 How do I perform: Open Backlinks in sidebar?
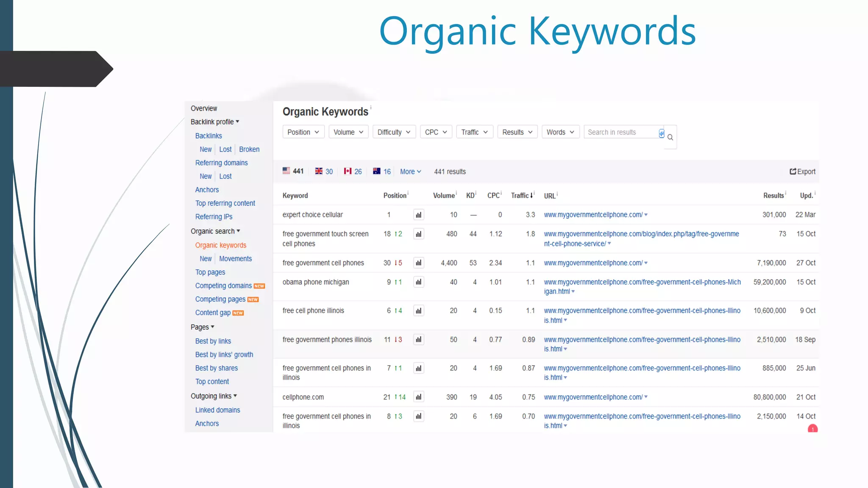tap(209, 136)
